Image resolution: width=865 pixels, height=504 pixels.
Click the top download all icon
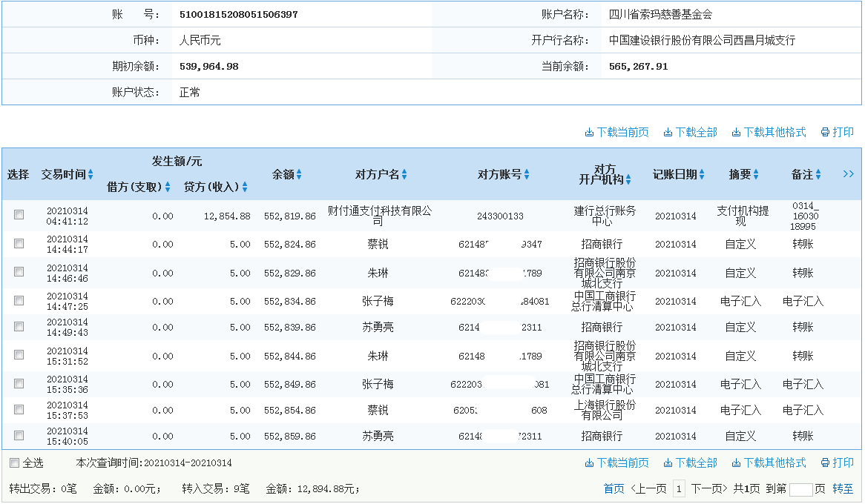coord(668,133)
